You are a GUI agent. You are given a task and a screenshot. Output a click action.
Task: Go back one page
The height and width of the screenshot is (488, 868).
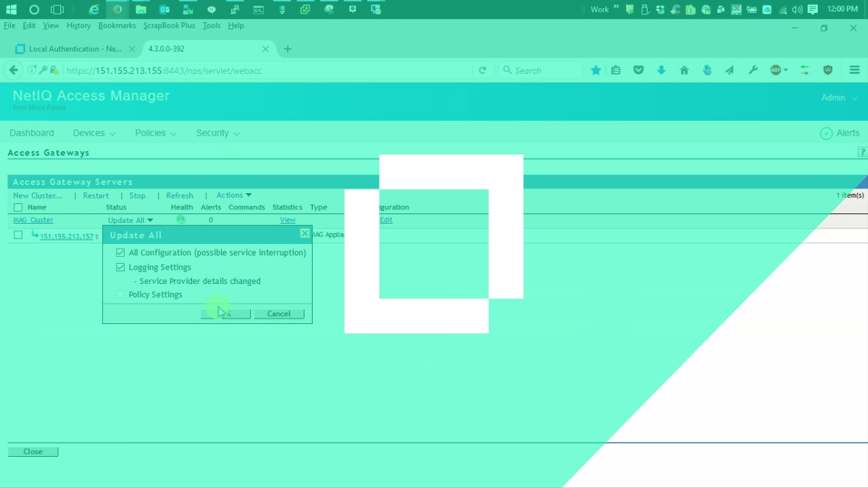14,70
